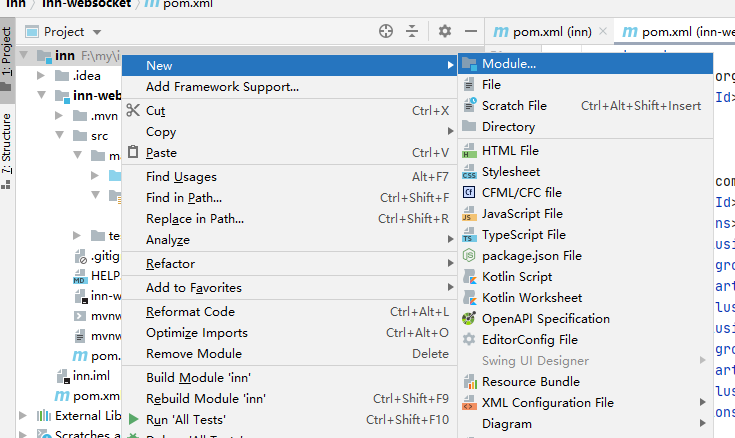The image size is (735, 438).
Task: Click the Module folder icon in New submenu
Action: pos(469,64)
